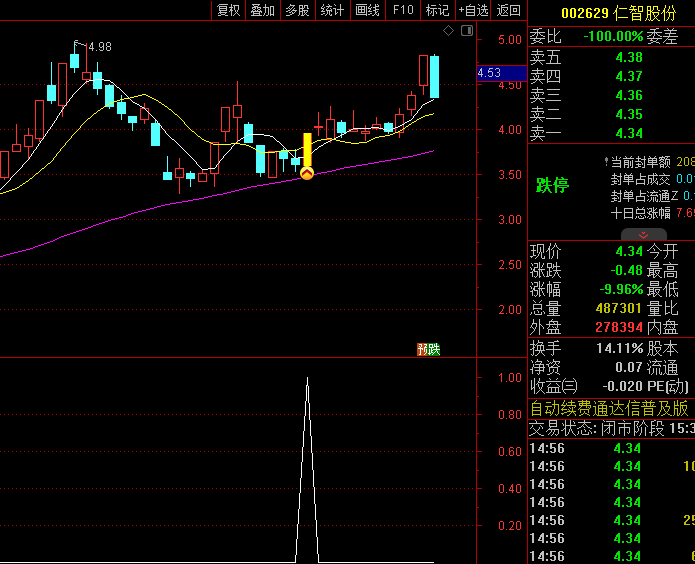
Task: Click the yellow up-arrow signal marker
Action: [x=307, y=173]
